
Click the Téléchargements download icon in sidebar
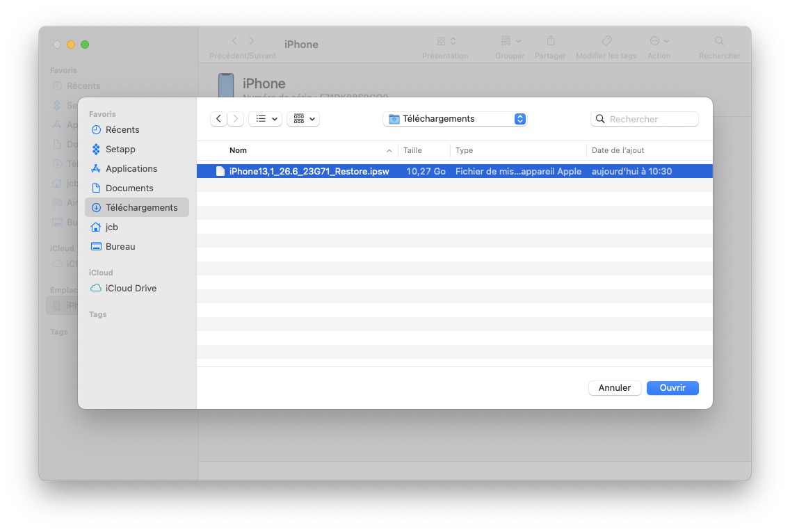(96, 207)
